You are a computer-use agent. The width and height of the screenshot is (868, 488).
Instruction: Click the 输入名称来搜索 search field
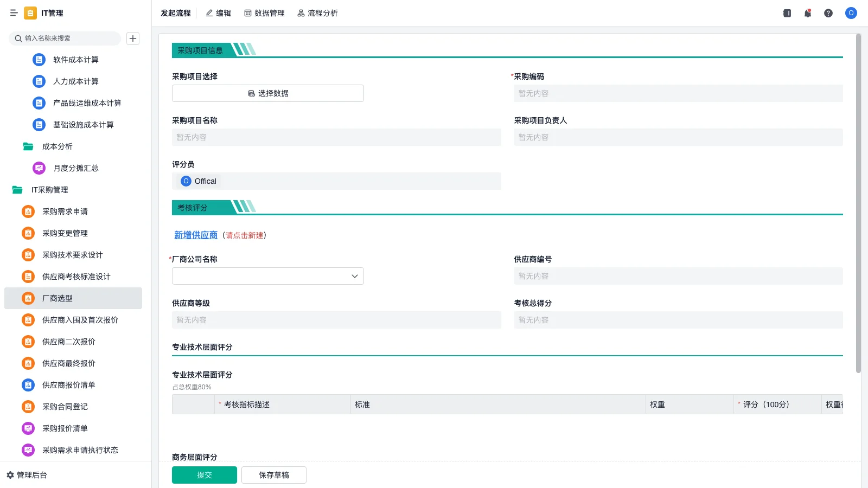point(65,38)
